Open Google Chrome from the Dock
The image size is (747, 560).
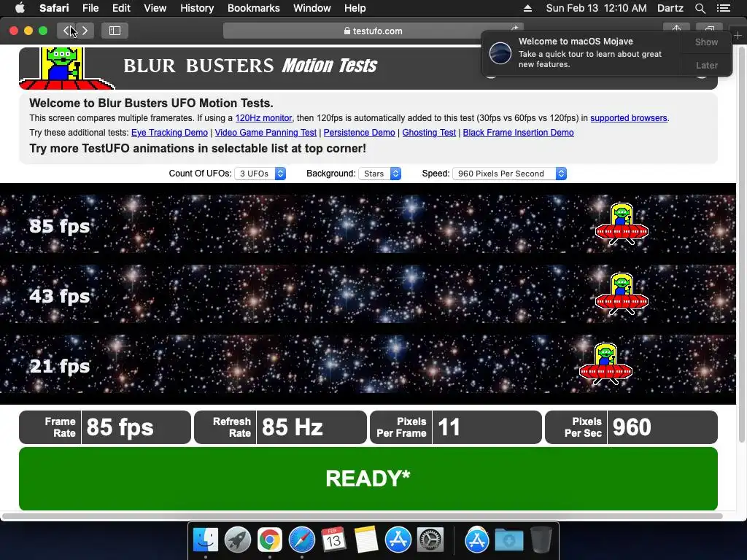point(270,540)
